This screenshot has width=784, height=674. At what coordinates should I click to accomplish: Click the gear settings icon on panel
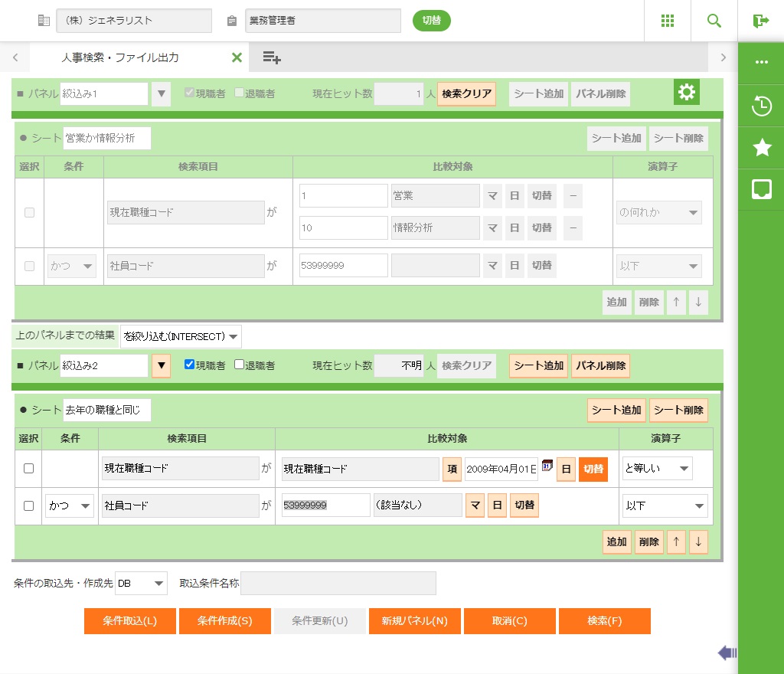pos(687,93)
